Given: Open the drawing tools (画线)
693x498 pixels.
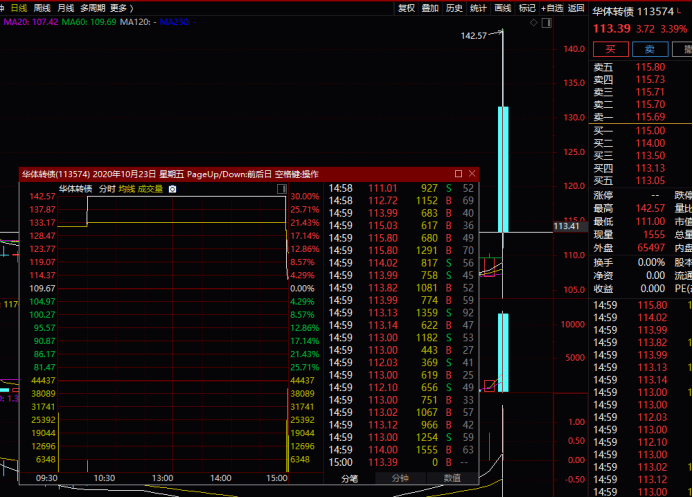Looking at the screenshot, I should click(x=503, y=7).
